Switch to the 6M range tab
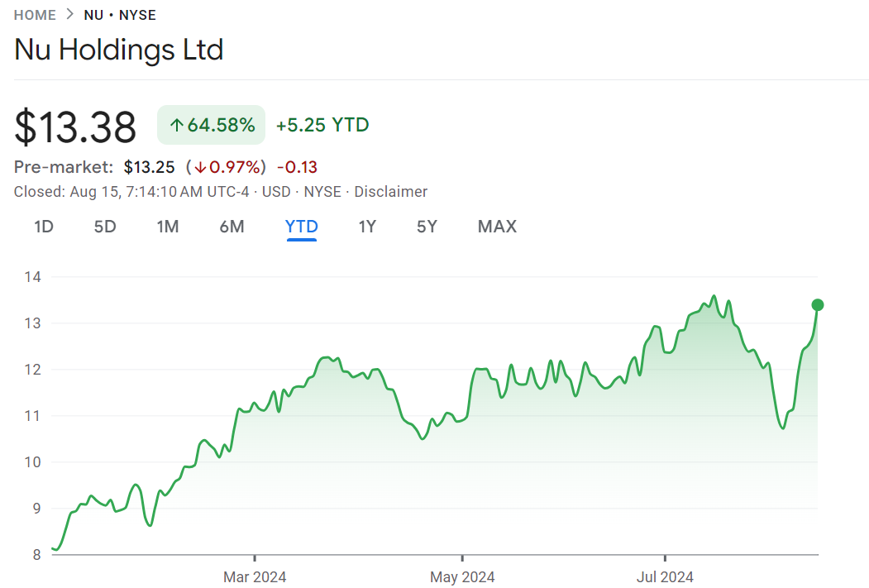The height and width of the screenshot is (588, 869). pos(232,226)
